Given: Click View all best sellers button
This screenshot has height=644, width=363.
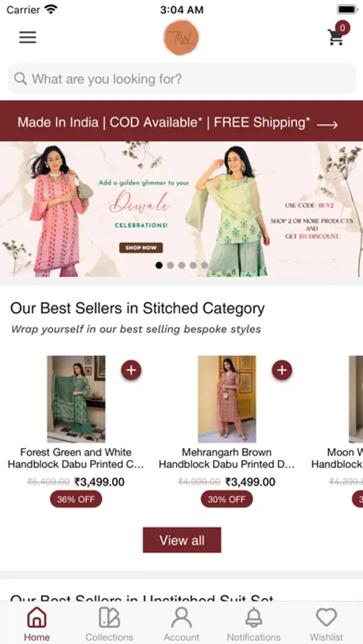Looking at the screenshot, I should point(182,540).
